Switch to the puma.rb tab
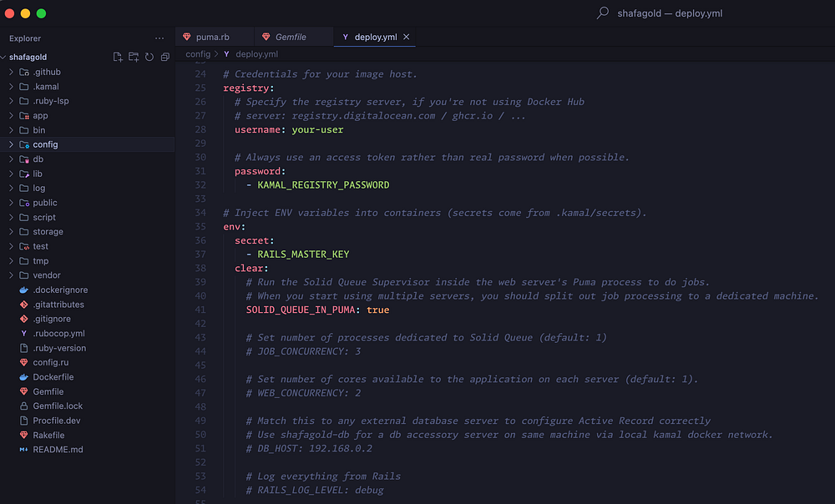The width and height of the screenshot is (835, 504). tap(212, 38)
